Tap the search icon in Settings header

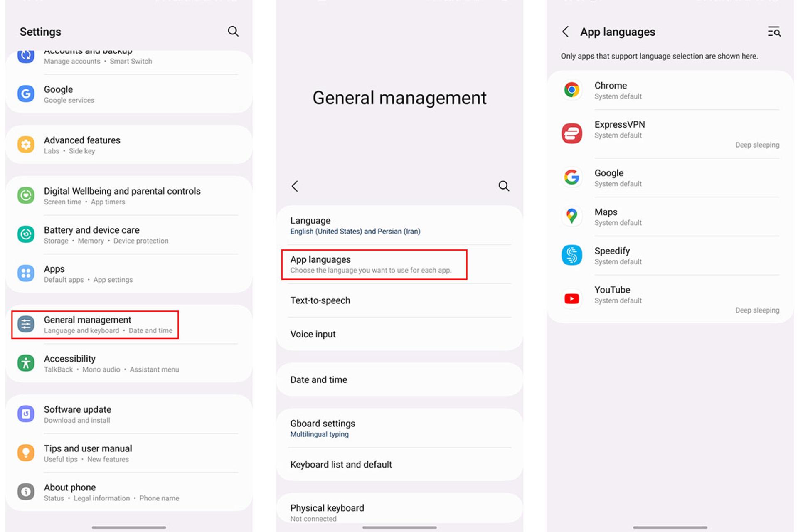pos(233,32)
